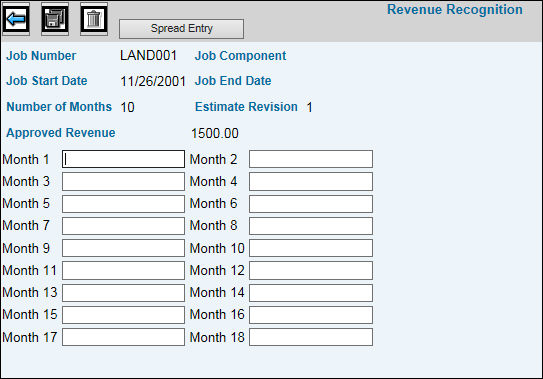This screenshot has width=543, height=379.
Task: Focus the Month 1 input field
Action: pos(123,159)
